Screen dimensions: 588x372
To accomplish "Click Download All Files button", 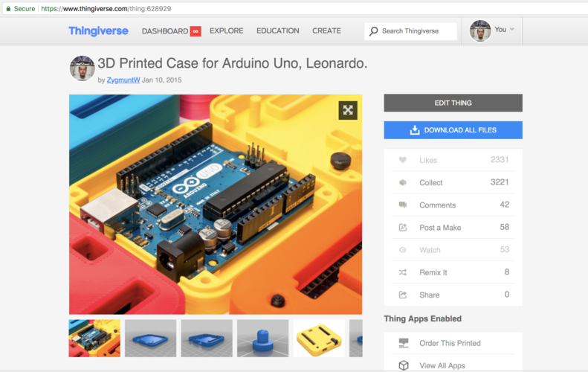I will click(453, 130).
